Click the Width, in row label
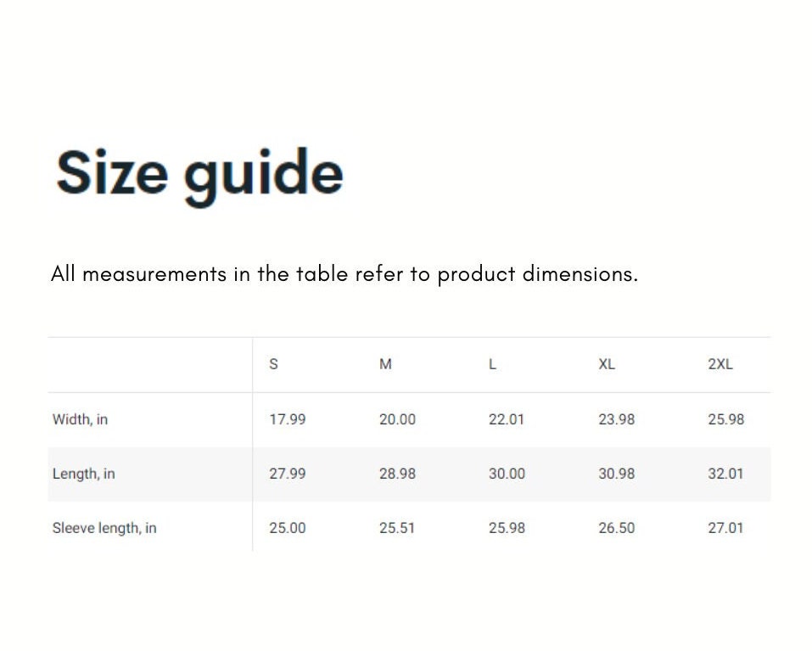 pyautogui.click(x=81, y=419)
